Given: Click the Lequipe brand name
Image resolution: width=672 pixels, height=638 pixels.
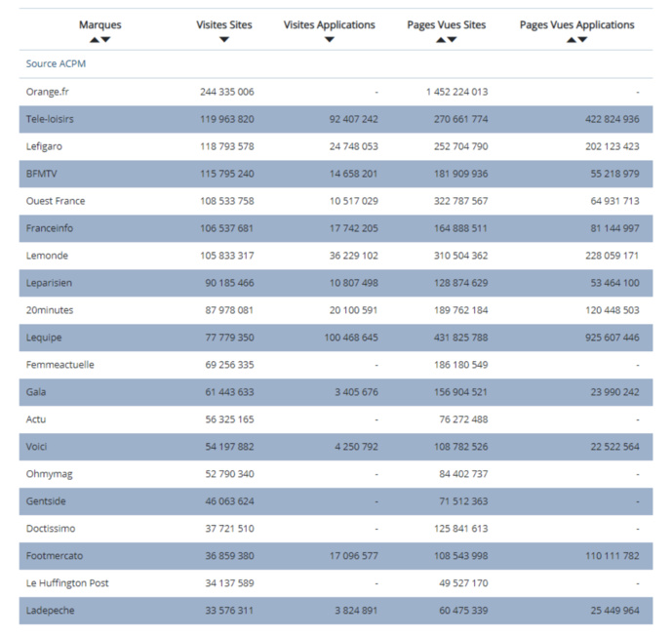Looking at the screenshot, I should click(46, 338).
